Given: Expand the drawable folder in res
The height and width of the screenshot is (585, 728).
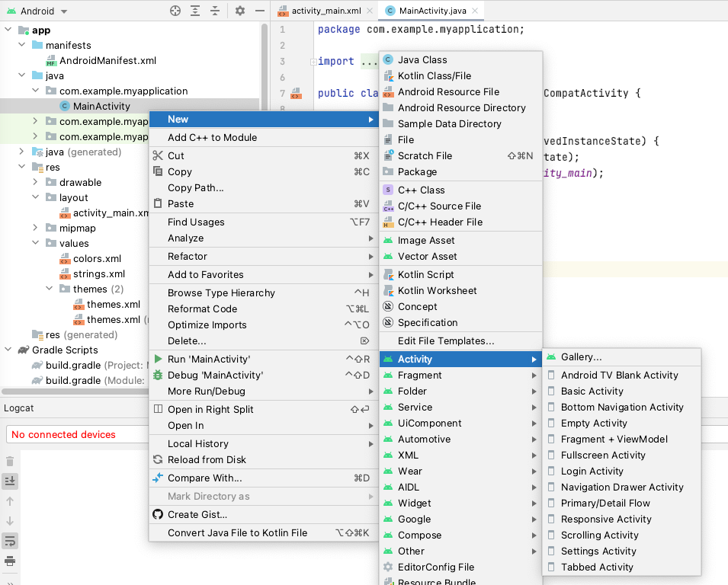Looking at the screenshot, I should 35,183.
